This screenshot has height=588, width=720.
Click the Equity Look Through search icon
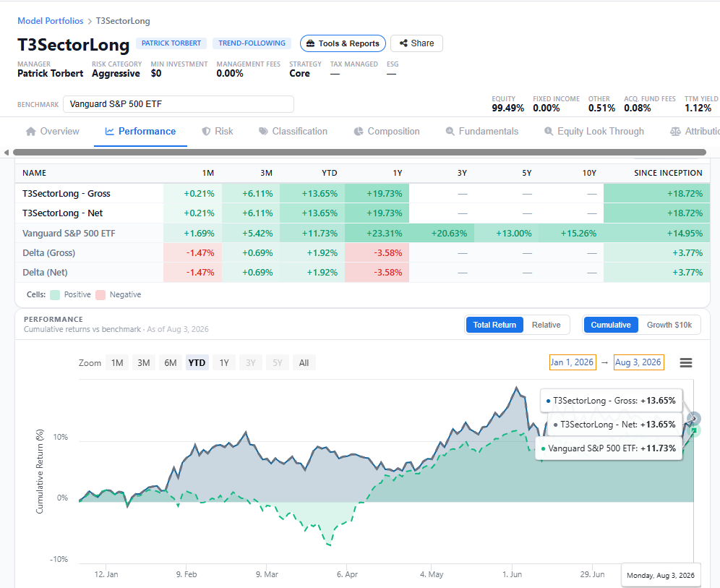coord(549,132)
